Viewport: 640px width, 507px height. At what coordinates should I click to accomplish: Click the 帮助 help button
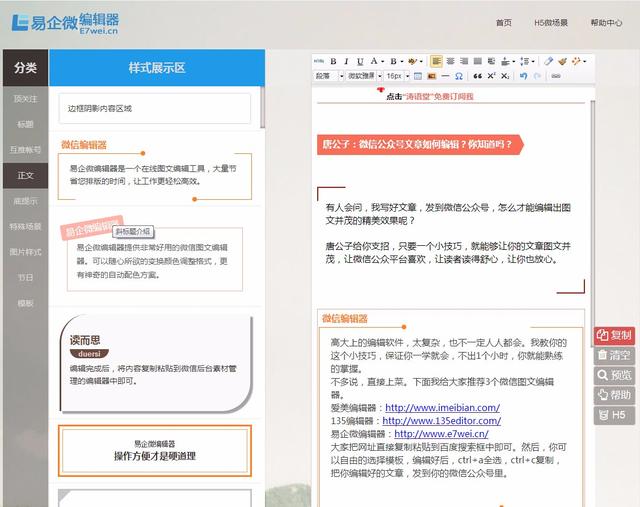tap(614, 395)
